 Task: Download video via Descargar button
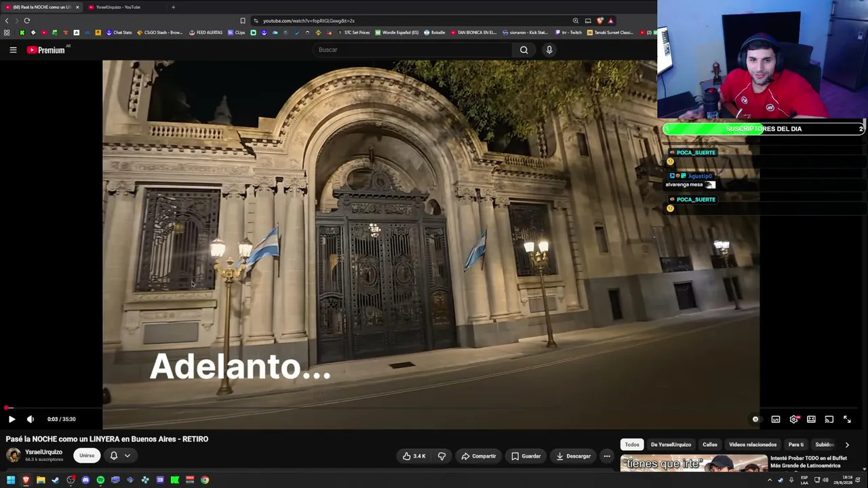click(x=574, y=456)
